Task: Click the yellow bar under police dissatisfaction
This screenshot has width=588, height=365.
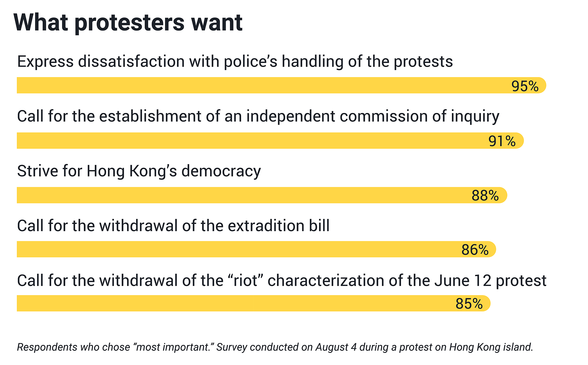Action: click(281, 85)
